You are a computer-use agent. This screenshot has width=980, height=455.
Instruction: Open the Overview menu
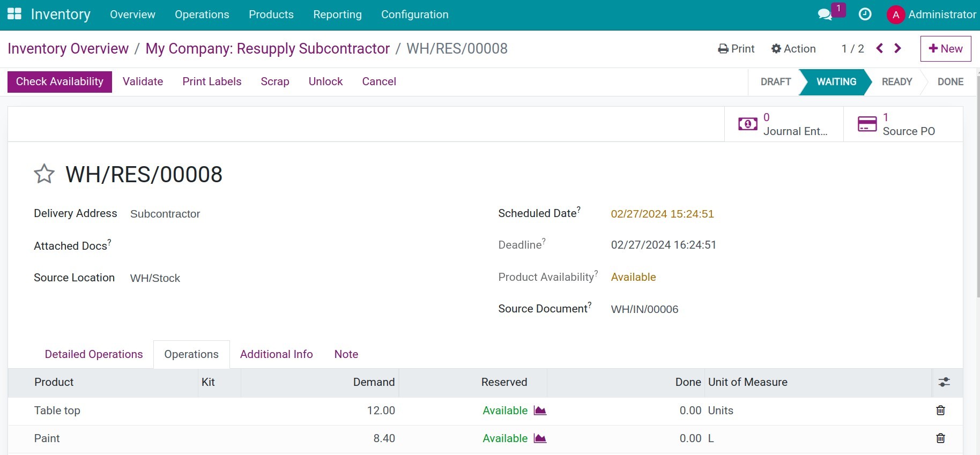tap(132, 14)
